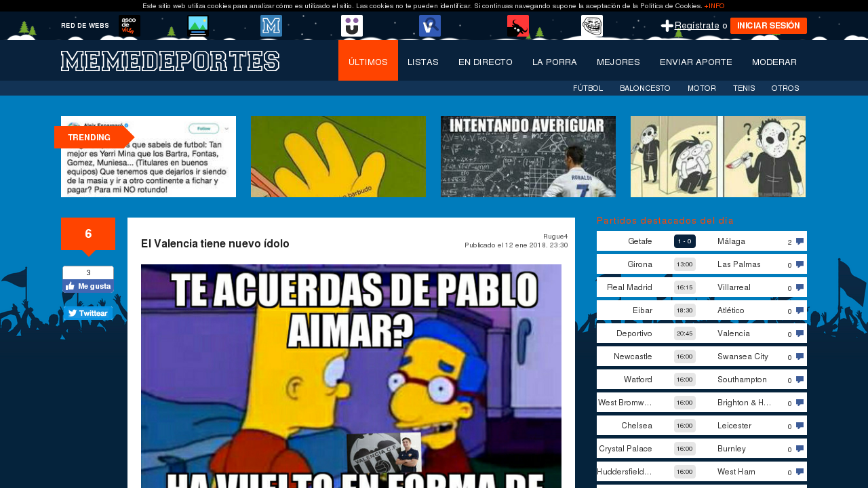Viewport: 868px width, 488px height.
Task: Open author Rugue4 profile
Action: tap(555, 237)
